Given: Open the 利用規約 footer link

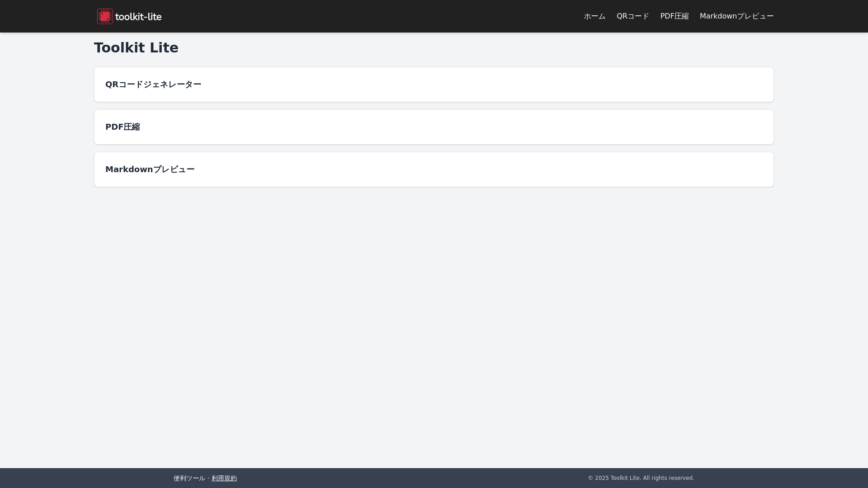Looking at the screenshot, I should pos(224,478).
